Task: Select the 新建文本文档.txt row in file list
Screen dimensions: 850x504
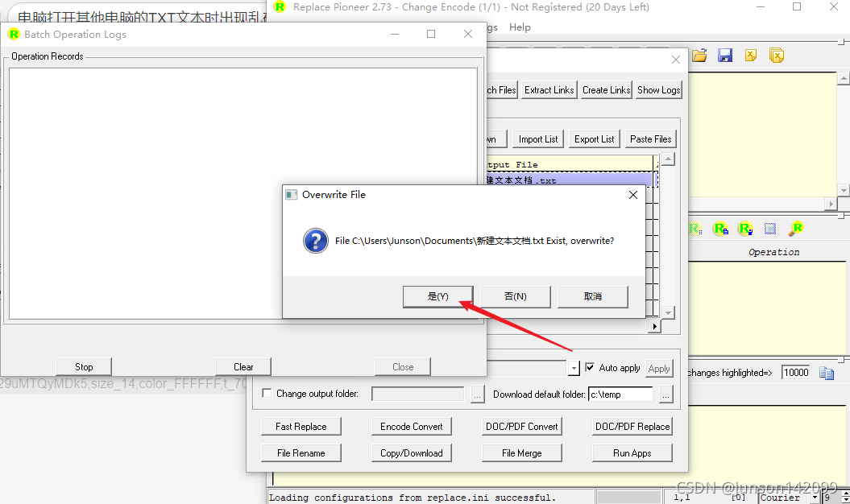Action: pyautogui.click(x=569, y=180)
